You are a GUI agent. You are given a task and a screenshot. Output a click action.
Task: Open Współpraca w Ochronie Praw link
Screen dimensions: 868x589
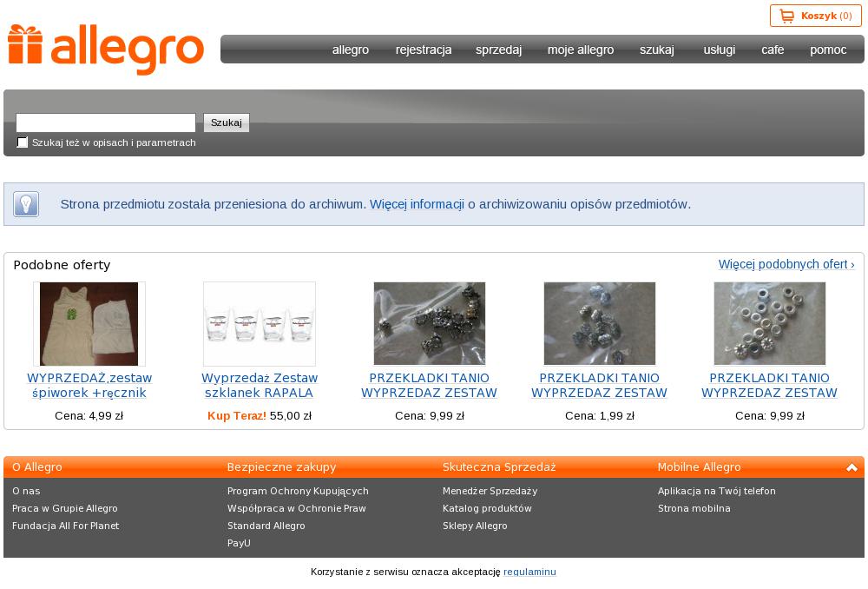point(297,508)
